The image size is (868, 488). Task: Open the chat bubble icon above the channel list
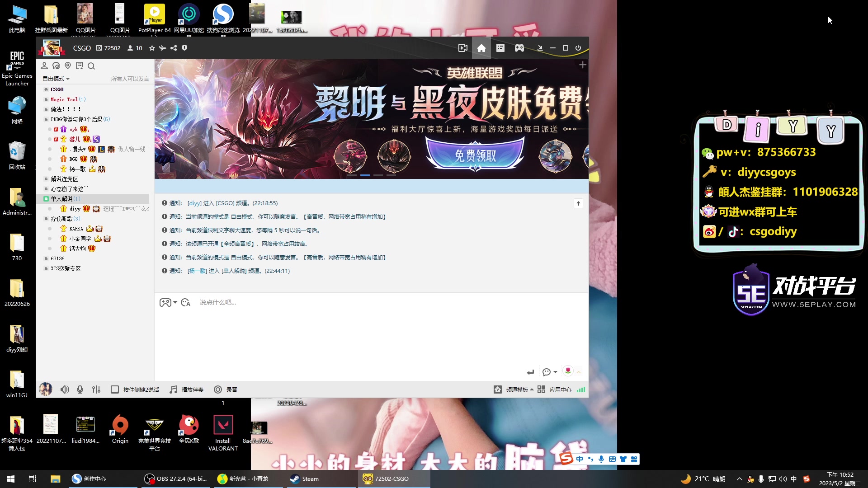click(56, 66)
